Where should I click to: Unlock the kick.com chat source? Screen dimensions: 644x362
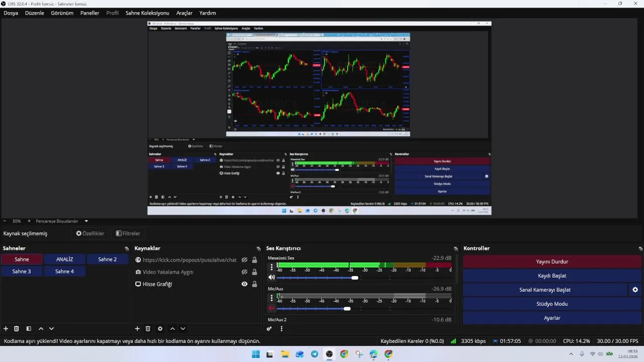(255, 260)
